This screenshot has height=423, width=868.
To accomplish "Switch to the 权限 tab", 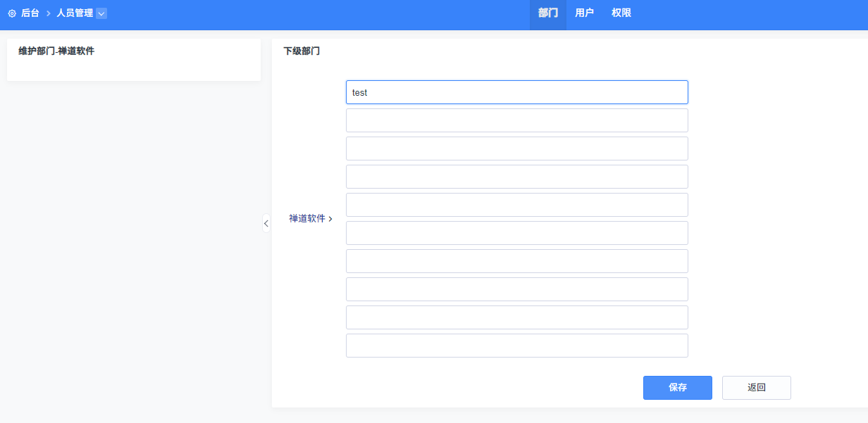I will 621,13.
